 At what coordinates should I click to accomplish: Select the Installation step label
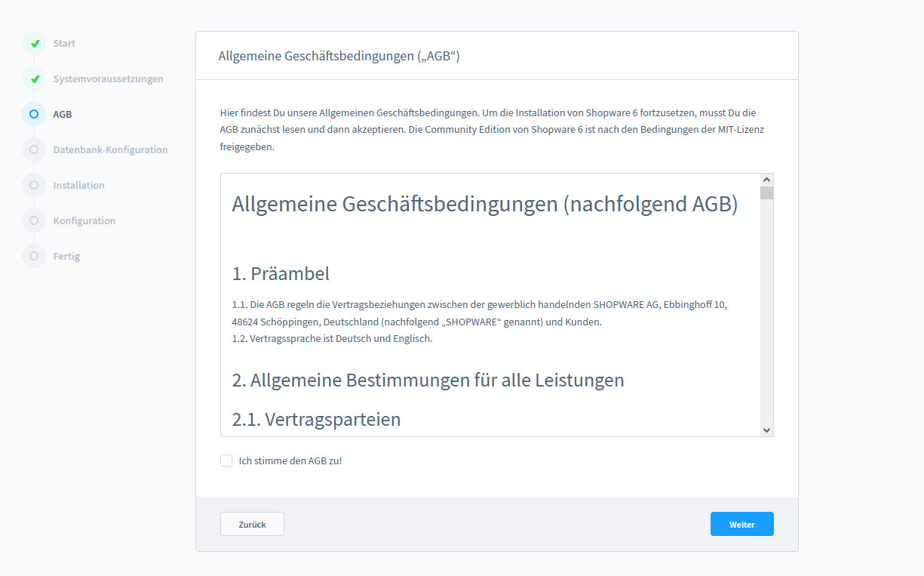click(x=78, y=185)
